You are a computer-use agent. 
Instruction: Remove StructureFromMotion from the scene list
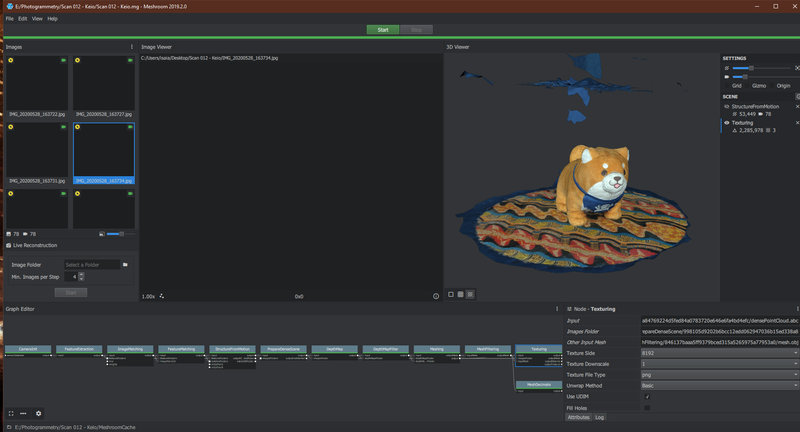(x=796, y=105)
